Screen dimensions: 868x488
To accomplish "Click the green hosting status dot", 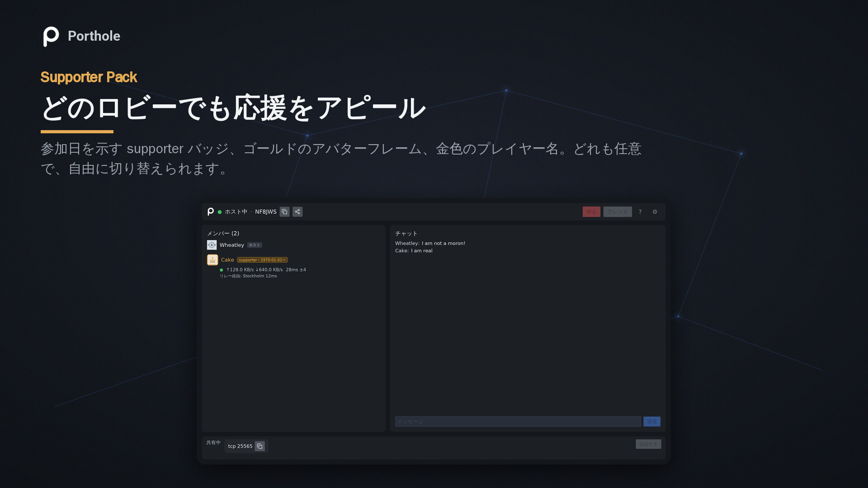I will (x=220, y=212).
